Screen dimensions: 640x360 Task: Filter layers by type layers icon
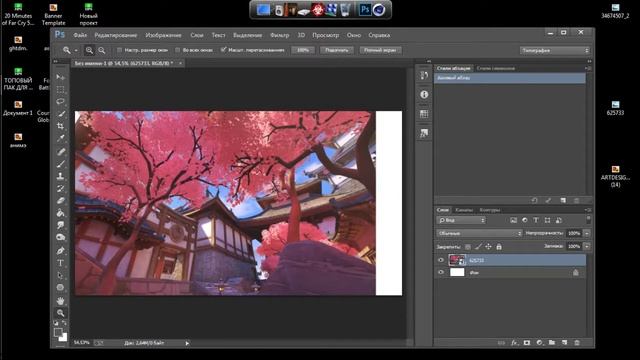click(x=536, y=220)
